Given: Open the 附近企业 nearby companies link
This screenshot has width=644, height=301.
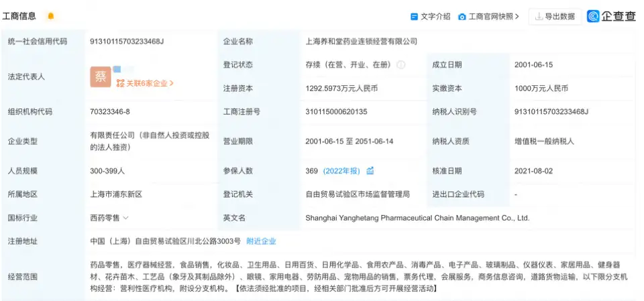Looking at the screenshot, I should [261, 241].
